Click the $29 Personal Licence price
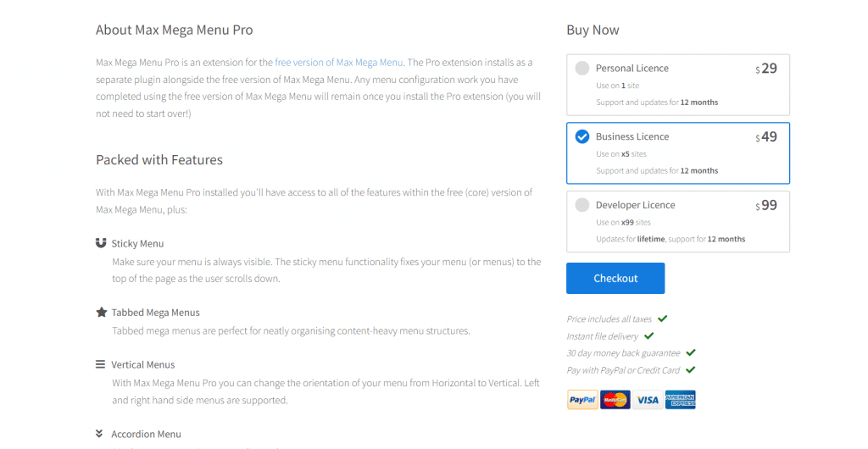Viewport: 868px width, 449px height. pyautogui.click(x=766, y=69)
